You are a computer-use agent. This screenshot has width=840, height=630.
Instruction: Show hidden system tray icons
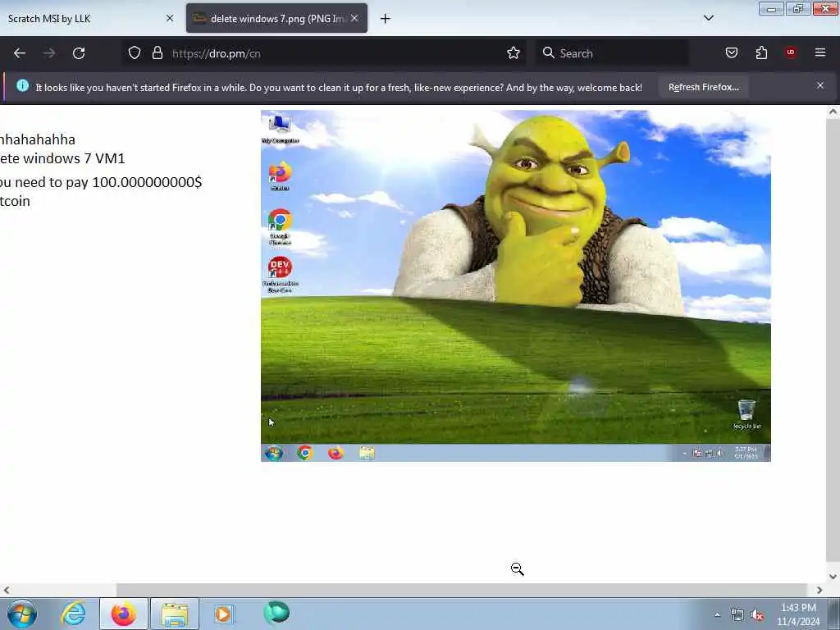click(x=717, y=614)
